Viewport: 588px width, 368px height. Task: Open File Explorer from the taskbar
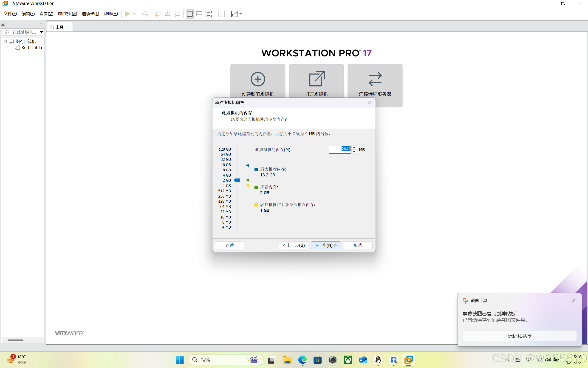pos(287,360)
